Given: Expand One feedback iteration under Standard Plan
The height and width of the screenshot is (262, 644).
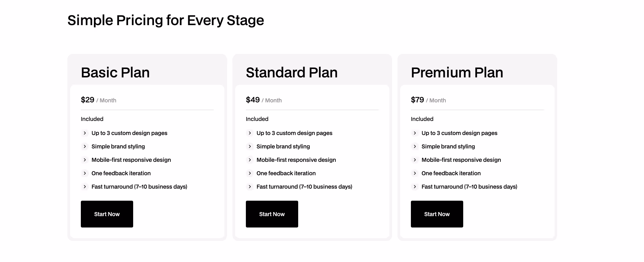Looking at the screenshot, I should coord(250,173).
